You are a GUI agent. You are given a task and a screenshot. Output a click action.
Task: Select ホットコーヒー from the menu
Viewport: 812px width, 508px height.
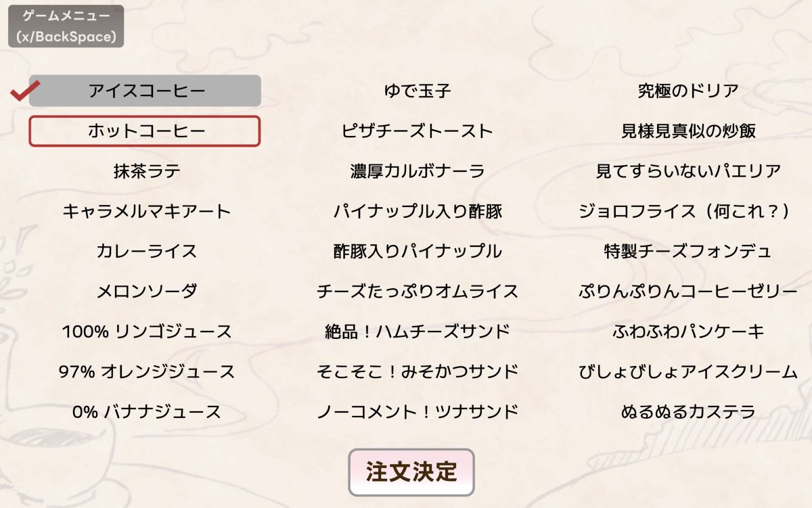[x=145, y=131]
